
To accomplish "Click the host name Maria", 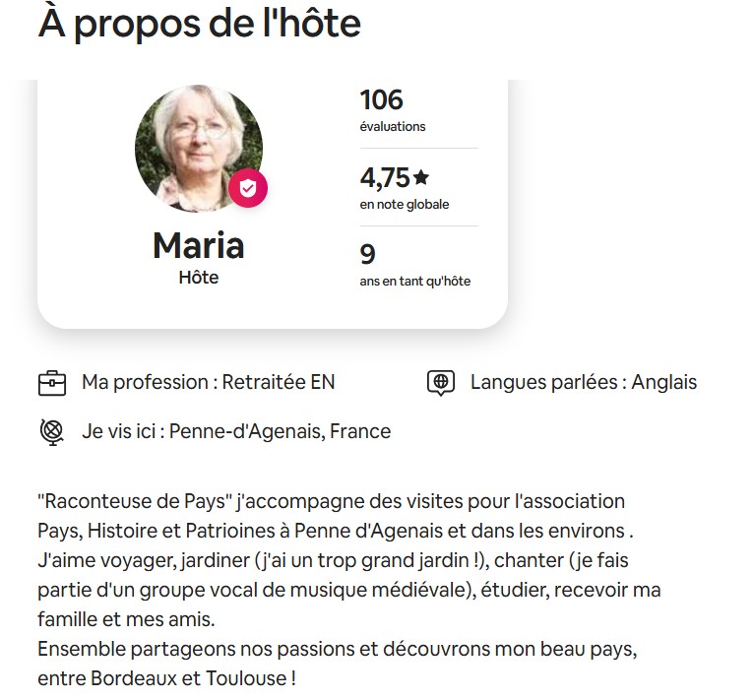I will 198,245.
